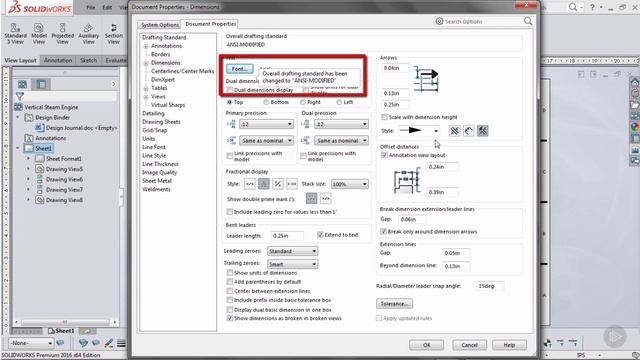Image resolution: width=640 pixels, height=360 pixels.
Task: Select the third arrow style icon button
Action: 482,131
